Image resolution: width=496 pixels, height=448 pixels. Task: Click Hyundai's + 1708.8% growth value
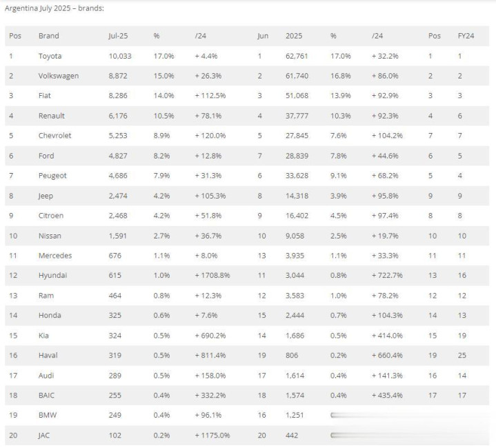(213, 275)
